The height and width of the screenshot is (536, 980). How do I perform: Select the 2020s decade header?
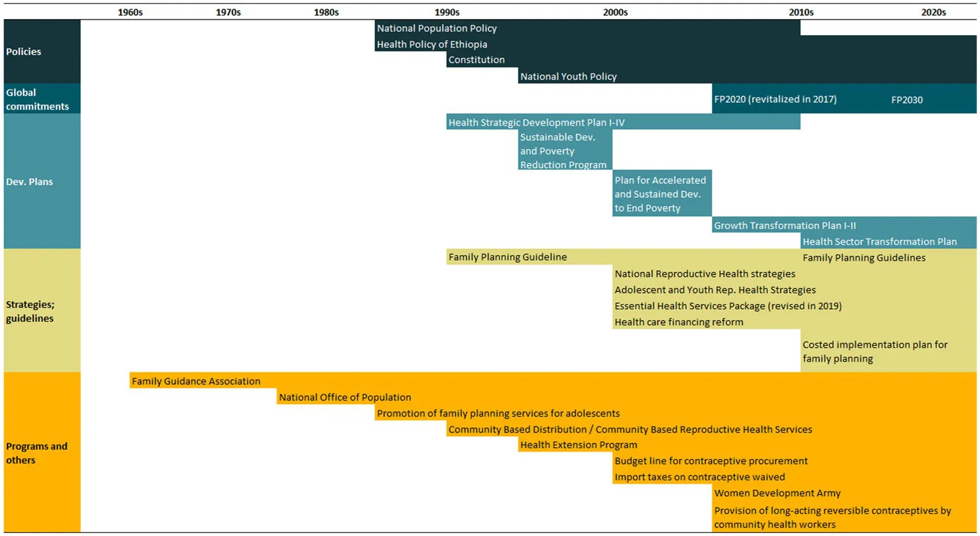point(933,12)
